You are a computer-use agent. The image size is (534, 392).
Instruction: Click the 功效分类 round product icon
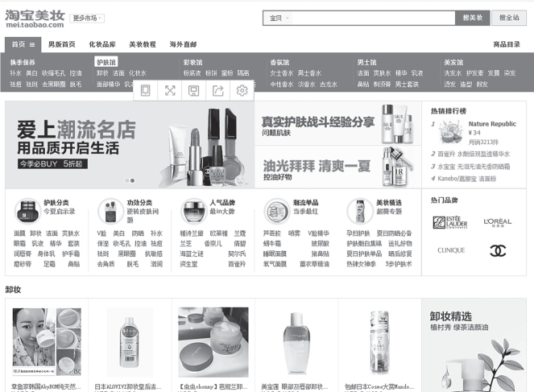(110, 211)
